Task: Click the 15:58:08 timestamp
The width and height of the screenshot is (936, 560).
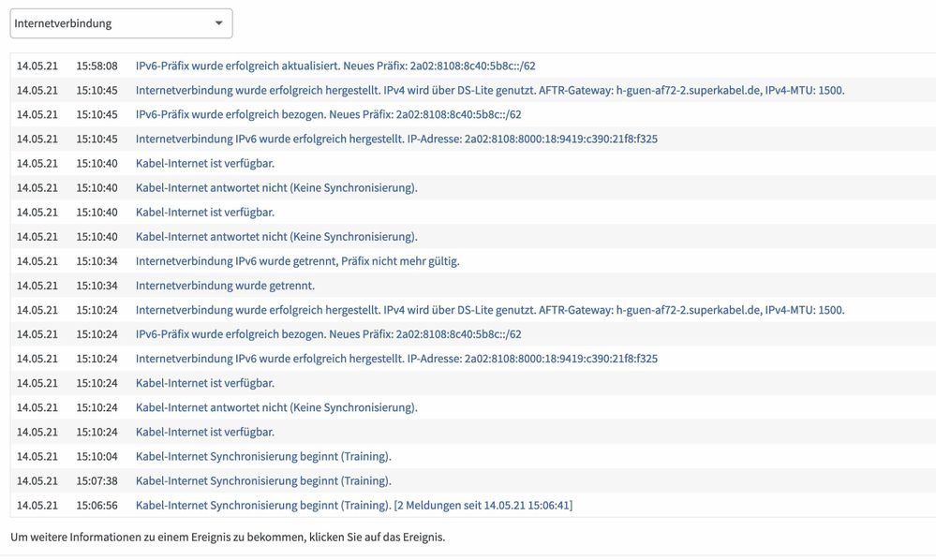Action: pyautogui.click(x=97, y=66)
